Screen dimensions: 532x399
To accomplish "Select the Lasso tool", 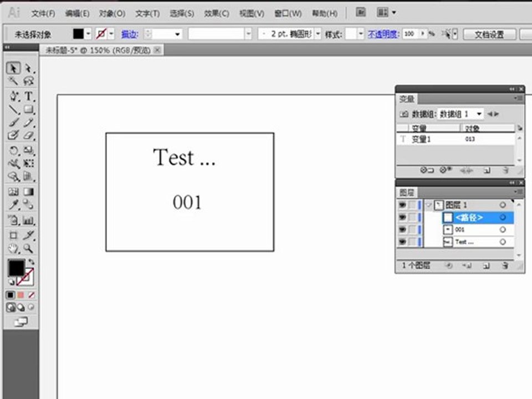I will [x=29, y=81].
